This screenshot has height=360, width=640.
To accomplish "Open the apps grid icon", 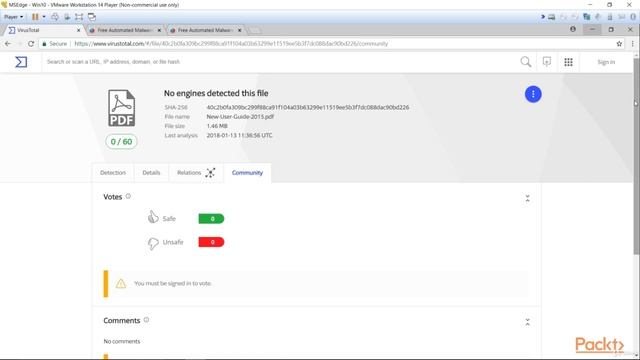I will [568, 62].
